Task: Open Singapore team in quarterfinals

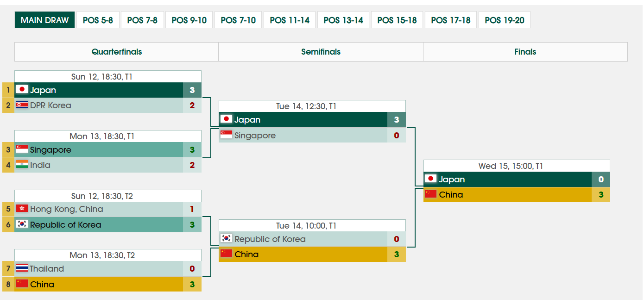Action: 51,149
